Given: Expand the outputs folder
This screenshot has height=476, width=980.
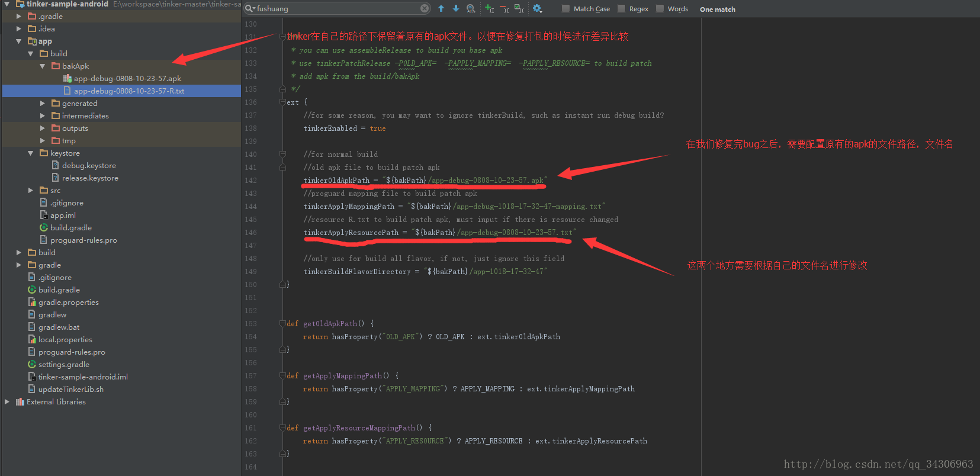Looking at the screenshot, I should (x=43, y=128).
